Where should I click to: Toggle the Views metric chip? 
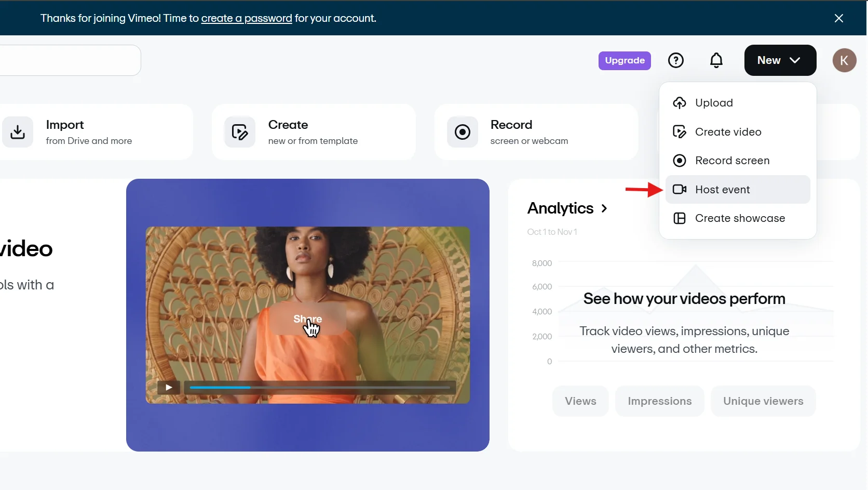[x=580, y=401]
